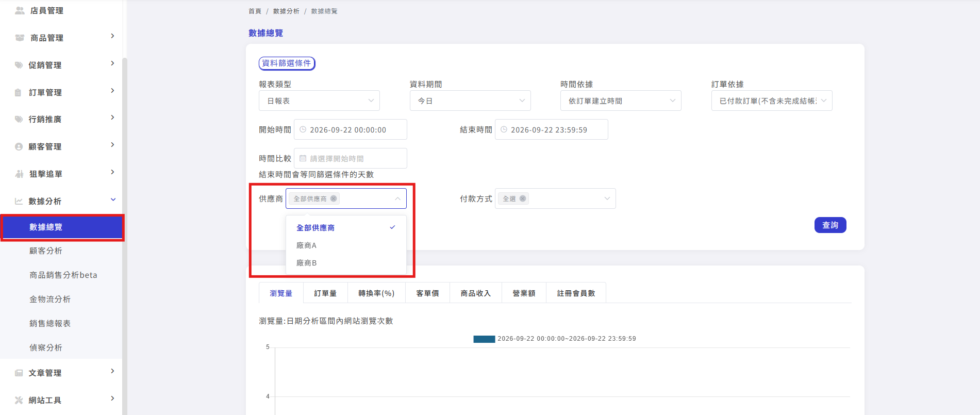The height and width of the screenshot is (415, 980).
Task: Remove the 全選 payment tag with its x icon
Action: point(523,198)
